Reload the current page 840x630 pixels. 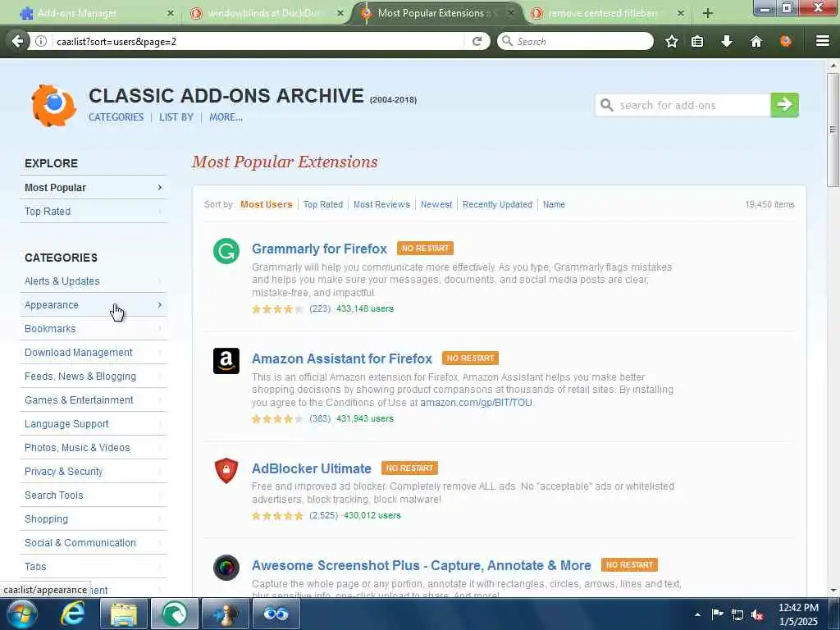point(477,41)
